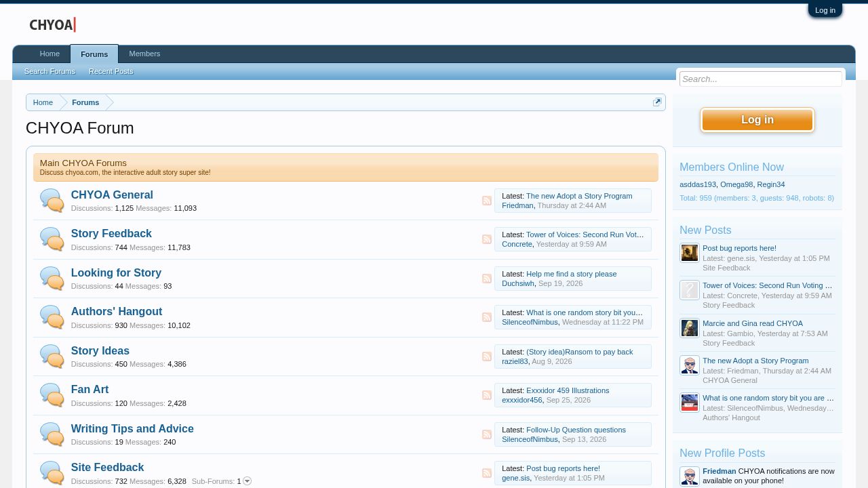Open RSS feed for Site Feedback
The height and width of the screenshot is (488, 868).
point(487,473)
